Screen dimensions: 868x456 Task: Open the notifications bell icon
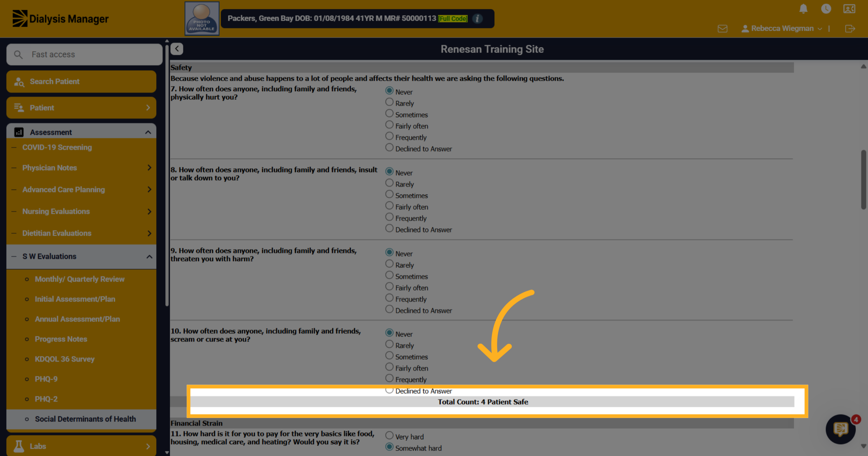[803, 9]
